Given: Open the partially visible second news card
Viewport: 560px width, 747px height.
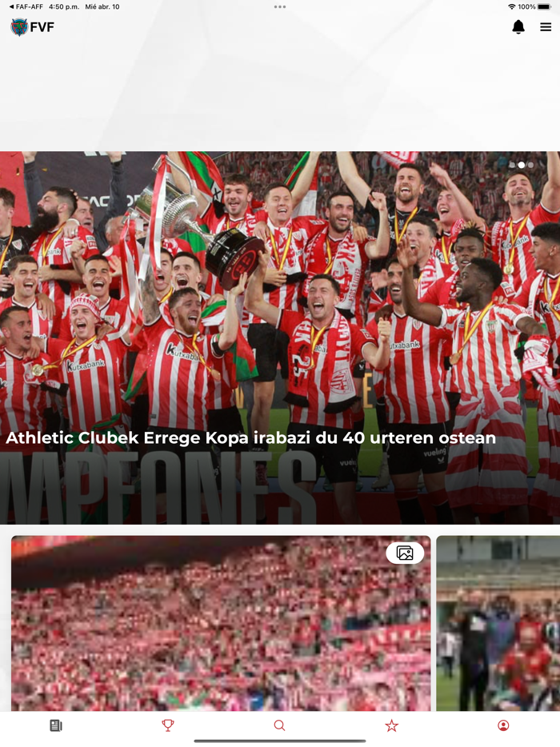Looking at the screenshot, I should (x=498, y=623).
